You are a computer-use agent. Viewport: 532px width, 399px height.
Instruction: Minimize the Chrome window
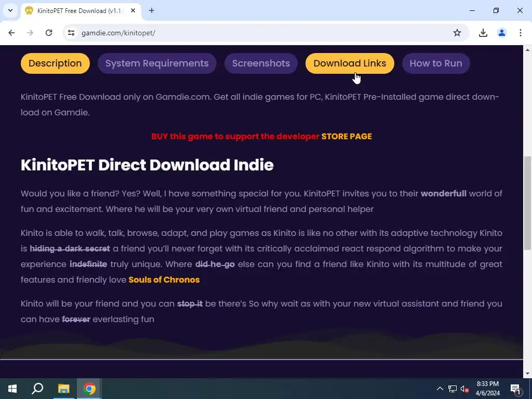(x=472, y=10)
